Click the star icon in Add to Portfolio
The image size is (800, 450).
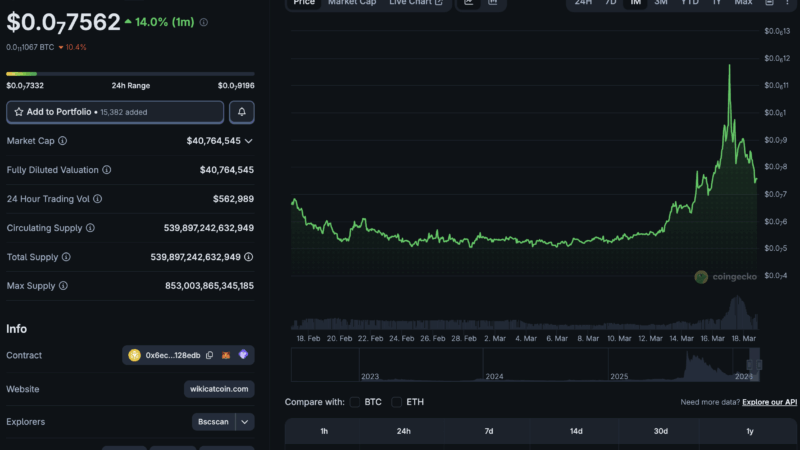point(19,112)
